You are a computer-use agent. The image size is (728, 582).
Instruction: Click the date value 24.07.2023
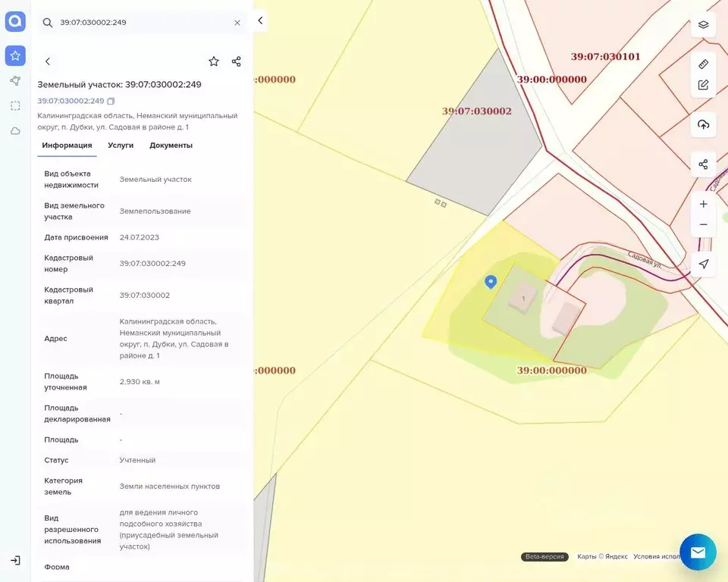pos(140,237)
